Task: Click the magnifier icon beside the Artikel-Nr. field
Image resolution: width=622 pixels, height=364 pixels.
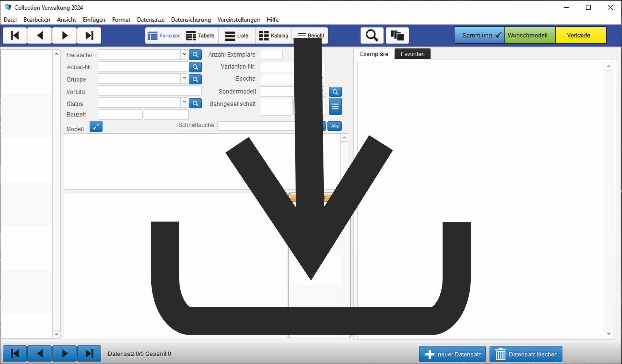Action: pos(195,67)
